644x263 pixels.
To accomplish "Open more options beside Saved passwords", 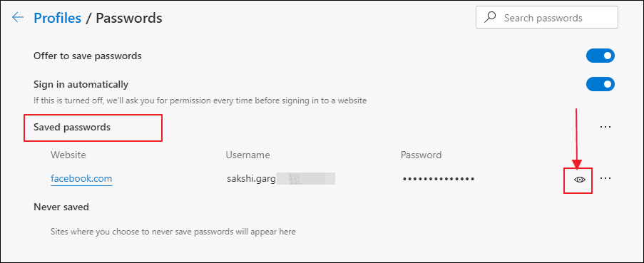I will click(x=605, y=127).
